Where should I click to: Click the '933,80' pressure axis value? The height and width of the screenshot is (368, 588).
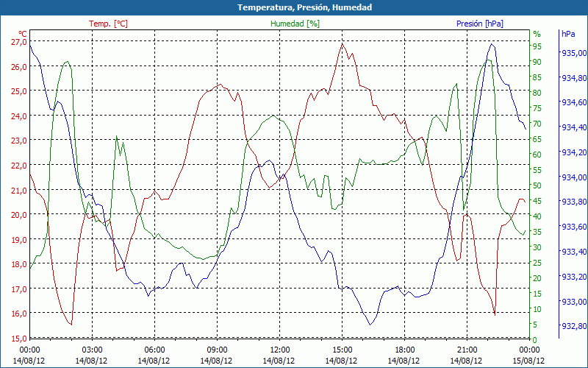573,202
